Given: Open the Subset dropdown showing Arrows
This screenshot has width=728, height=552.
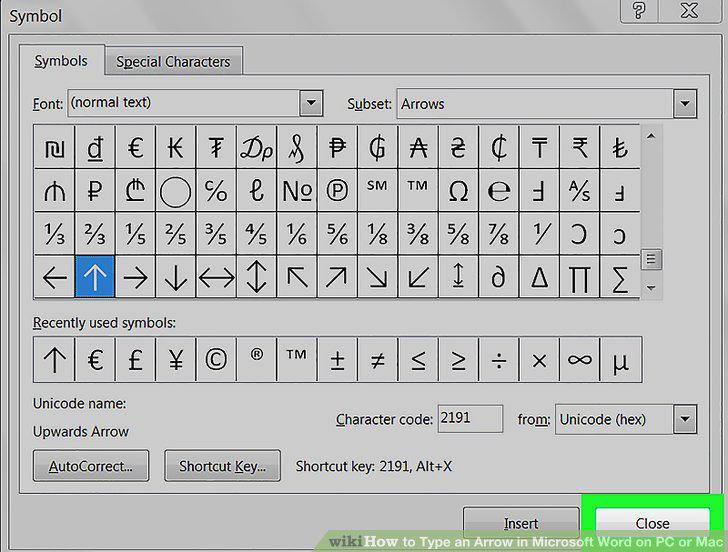Looking at the screenshot, I should 685,104.
